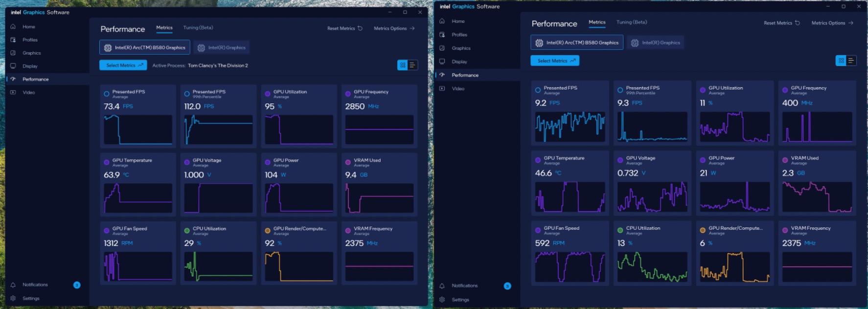Viewport: 868px width, 309px height.
Task: Click VRAM Used 2.3 GB card
Action: [x=817, y=183]
